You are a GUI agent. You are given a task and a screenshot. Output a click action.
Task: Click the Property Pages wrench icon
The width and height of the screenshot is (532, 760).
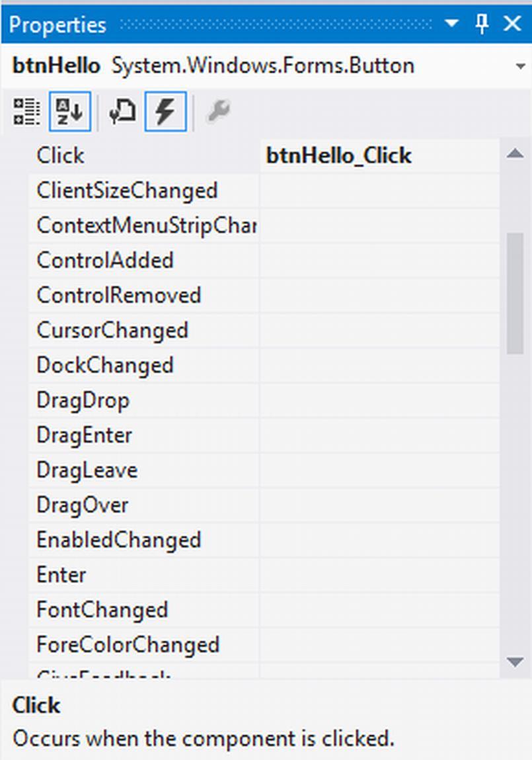tap(218, 112)
